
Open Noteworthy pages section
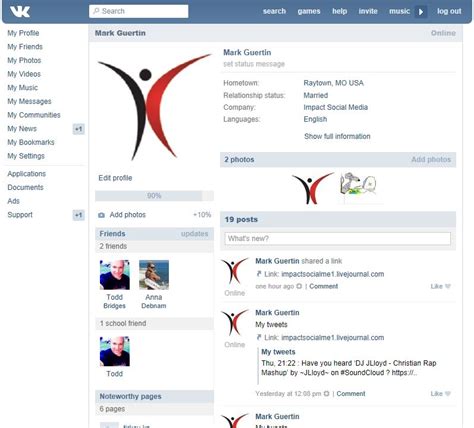130,396
